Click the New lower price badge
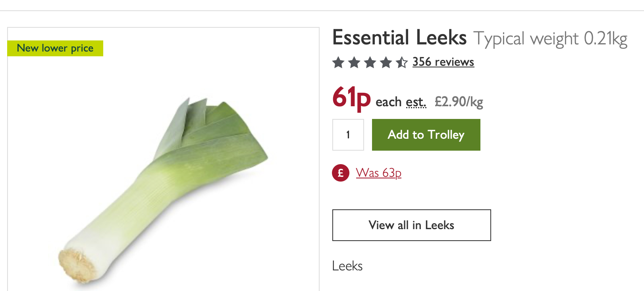Screen dimensions: 644x291 click(55, 48)
